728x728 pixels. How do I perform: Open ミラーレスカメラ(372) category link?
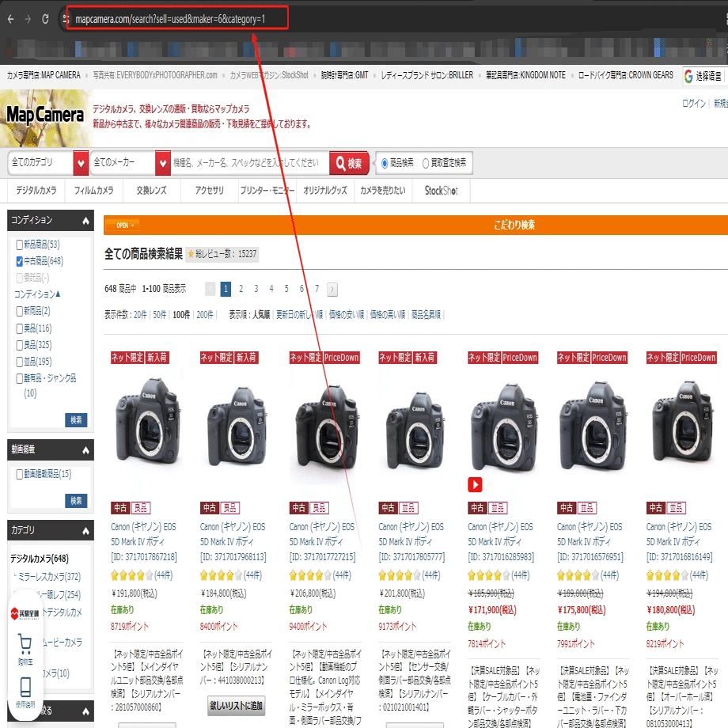[x=49, y=577]
